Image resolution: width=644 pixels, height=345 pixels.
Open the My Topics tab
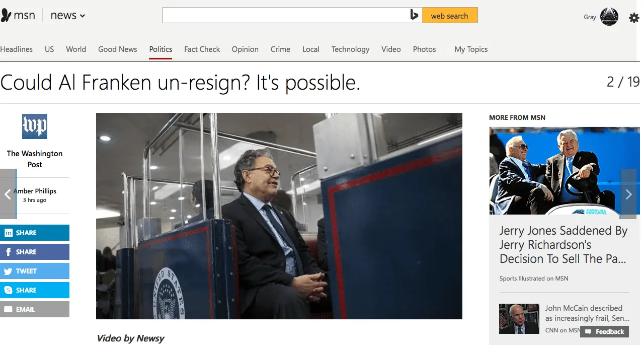tap(471, 49)
